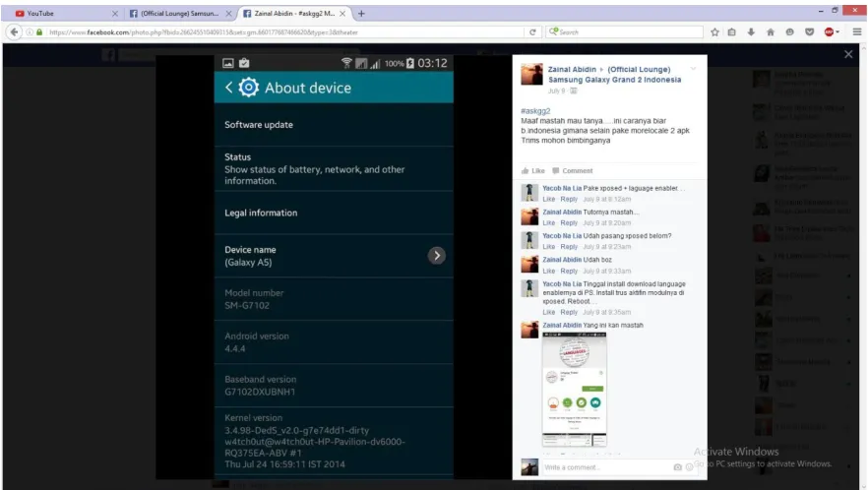Open the language enabler screenshot thumbnail

[x=574, y=390]
